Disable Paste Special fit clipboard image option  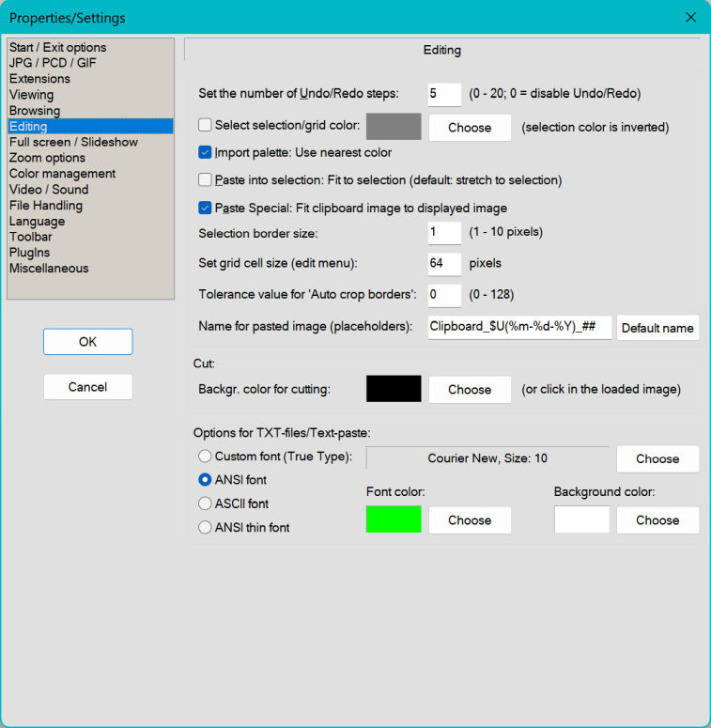pos(206,208)
